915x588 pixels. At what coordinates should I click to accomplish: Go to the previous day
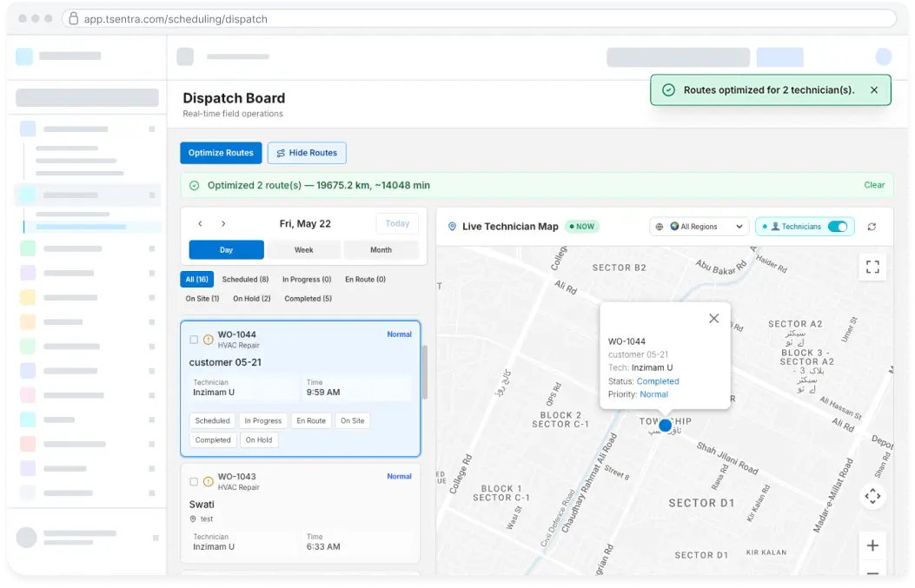point(200,223)
